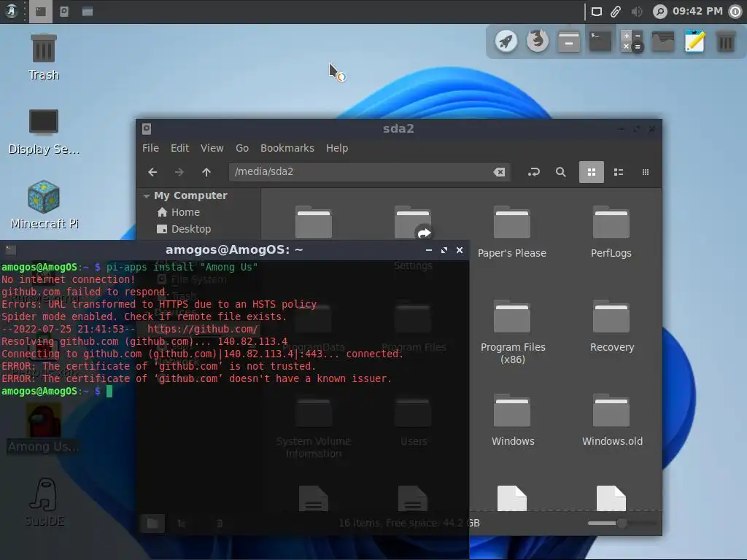Launch terminal from the dock
The height and width of the screenshot is (560, 747).
[600, 42]
